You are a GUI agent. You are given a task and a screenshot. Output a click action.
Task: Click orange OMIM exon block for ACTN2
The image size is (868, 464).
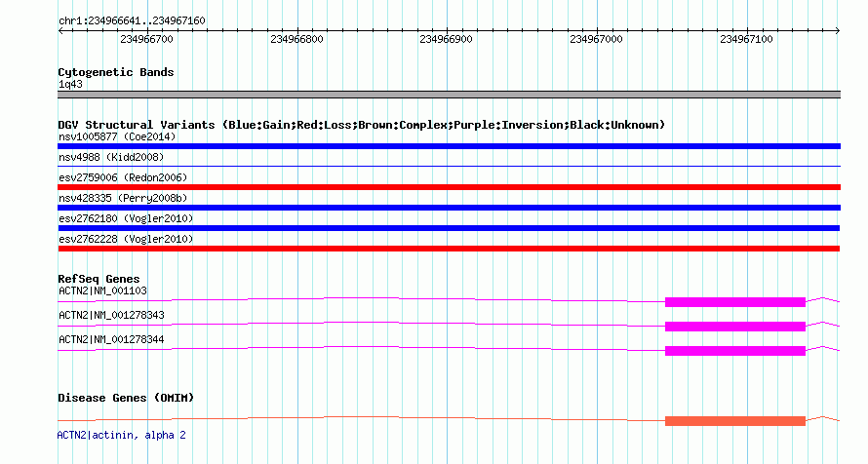735,421
